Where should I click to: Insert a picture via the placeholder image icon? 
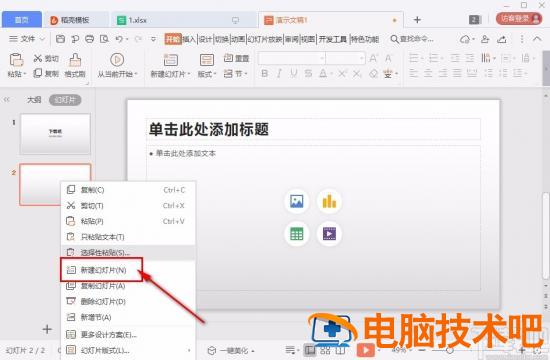(297, 201)
